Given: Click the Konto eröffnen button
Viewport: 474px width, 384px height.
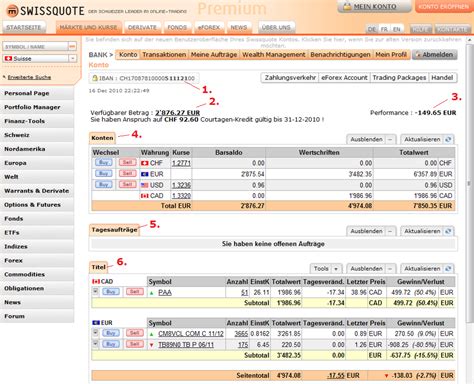Looking at the screenshot, I should (x=444, y=7).
